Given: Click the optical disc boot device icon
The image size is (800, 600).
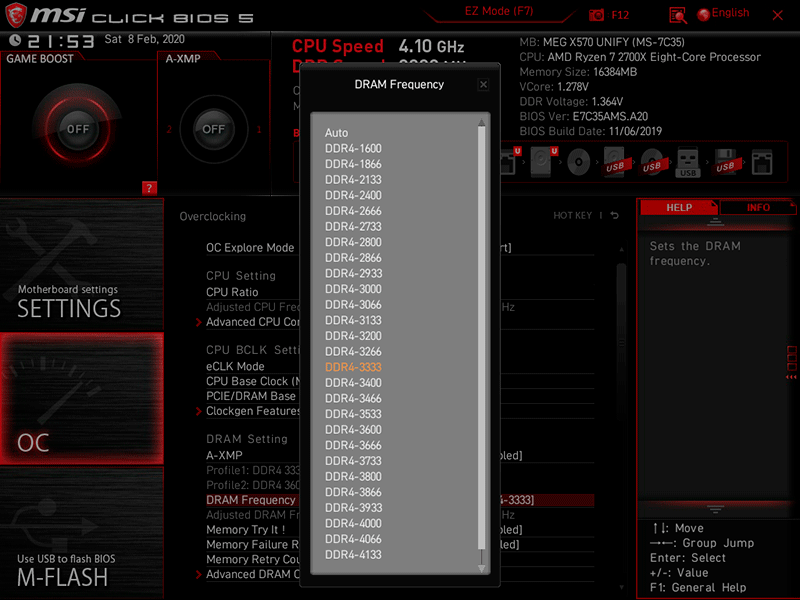Looking at the screenshot, I should tap(579, 163).
